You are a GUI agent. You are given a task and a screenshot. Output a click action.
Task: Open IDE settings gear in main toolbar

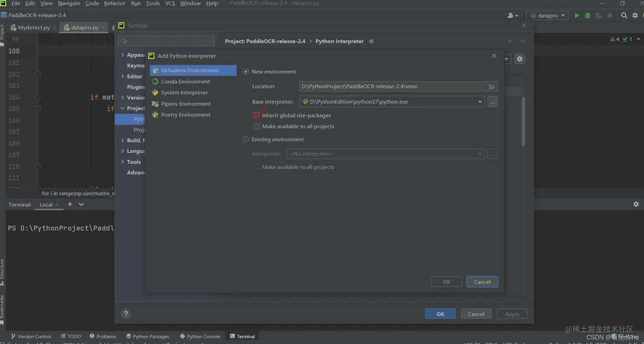tap(635, 15)
